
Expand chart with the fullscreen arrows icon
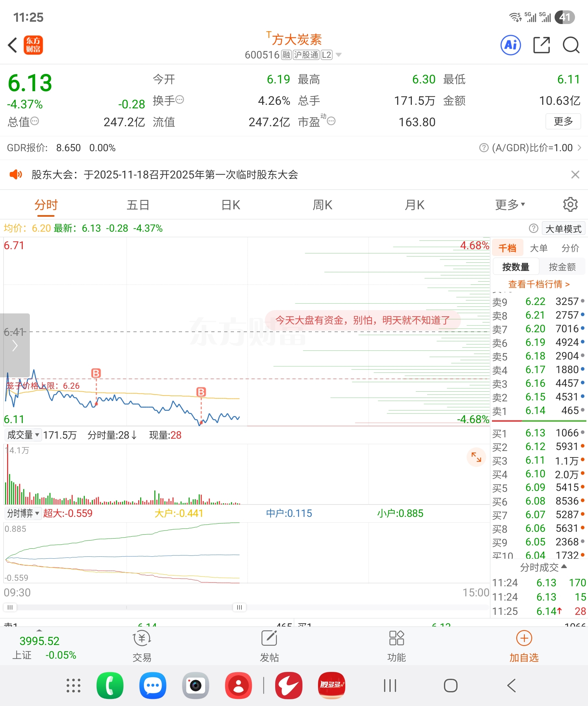[x=476, y=457]
